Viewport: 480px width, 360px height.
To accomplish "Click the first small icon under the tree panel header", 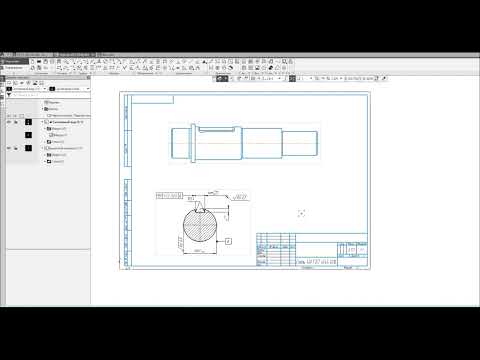I will 9,83.
